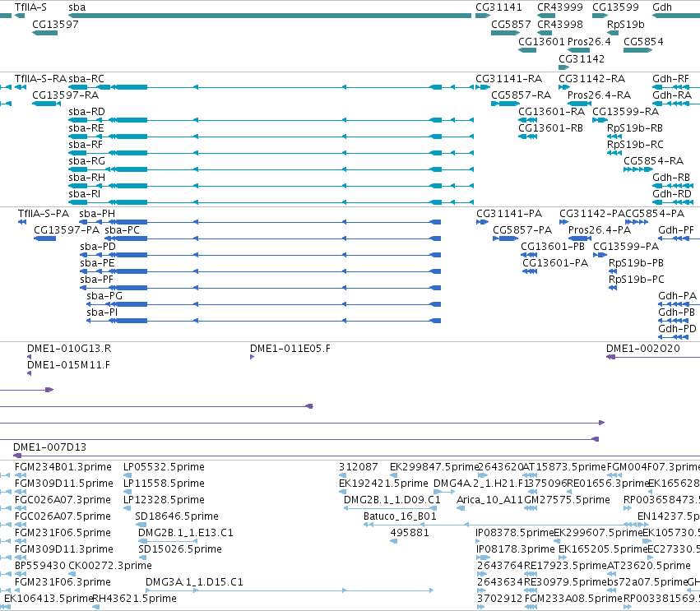Click transcript label CG31142-RA
The height and width of the screenshot is (611, 700).
tap(592, 79)
